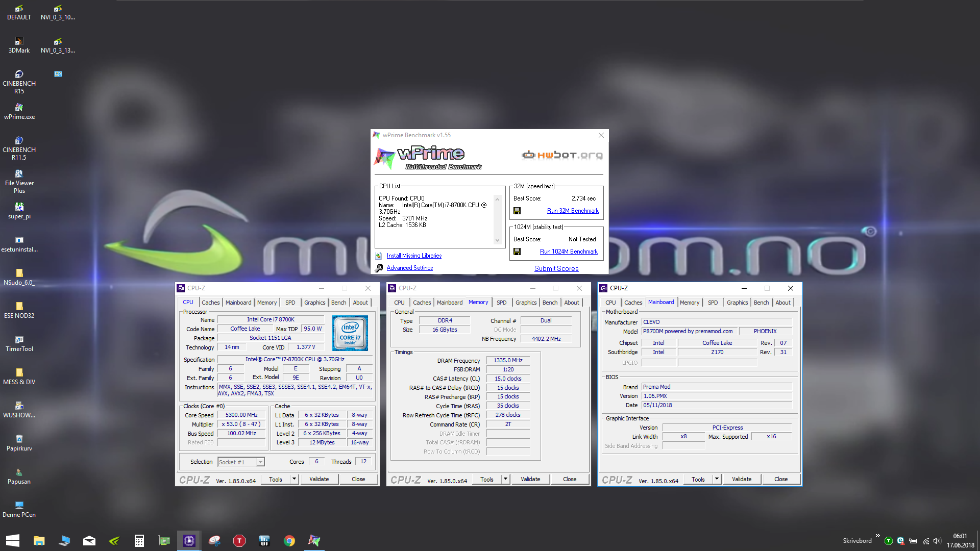Switch to CPU tab in right CPU-Z window
Viewport: 980px width, 551px height.
coord(610,303)
